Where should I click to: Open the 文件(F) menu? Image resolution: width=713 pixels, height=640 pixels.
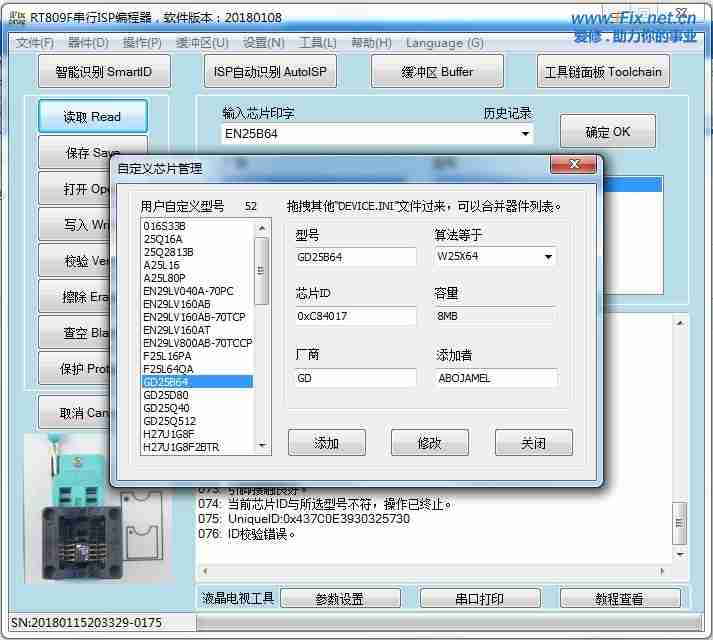coord(35,43)
